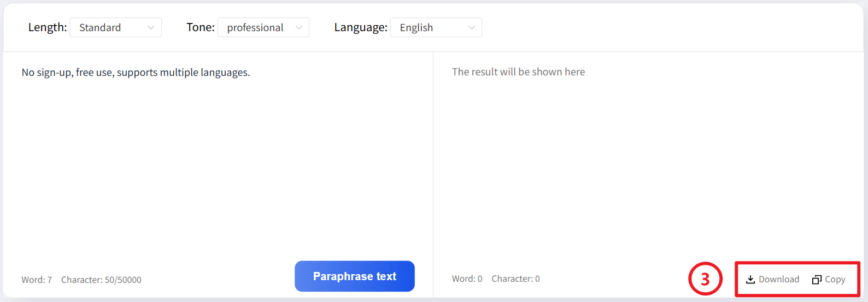Click the 'Character: 50/50000' counter text
Image resolution: width=868 pixels, height=302 pixels.
pos(101,280)
